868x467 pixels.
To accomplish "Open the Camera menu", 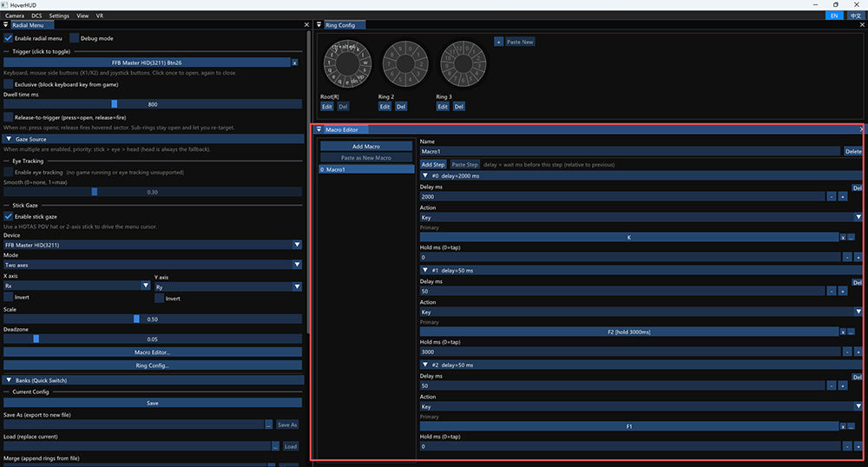I will tap(15, 16).
